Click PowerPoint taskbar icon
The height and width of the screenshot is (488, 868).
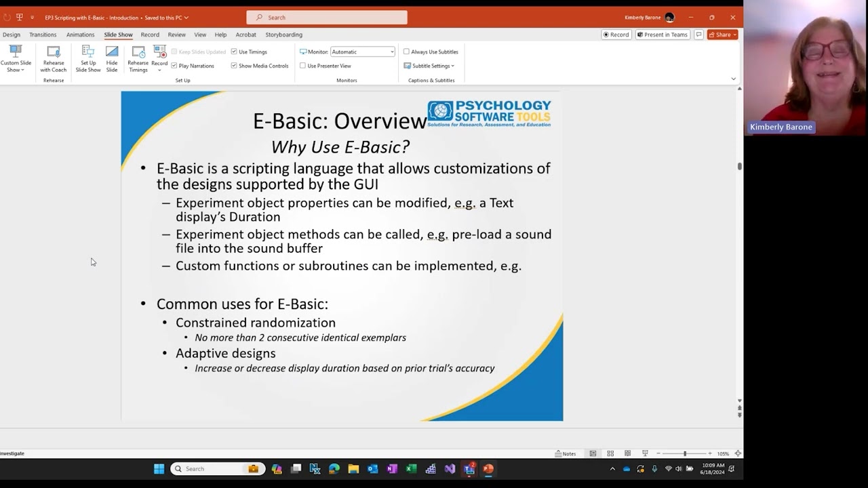point(488,468)
